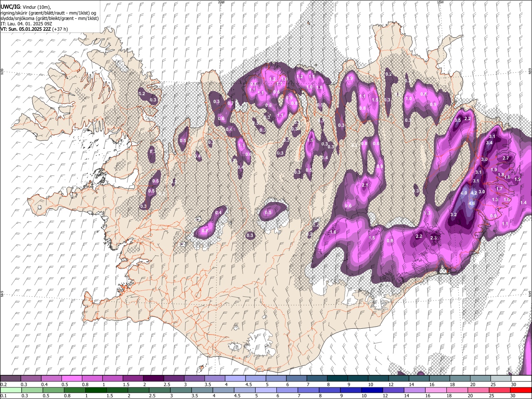Click the initial time 'IT: Lau. 04. 01. 2025 09Z'
The height and width of the screenshot is (399, 532).
[x=26, y=24]
